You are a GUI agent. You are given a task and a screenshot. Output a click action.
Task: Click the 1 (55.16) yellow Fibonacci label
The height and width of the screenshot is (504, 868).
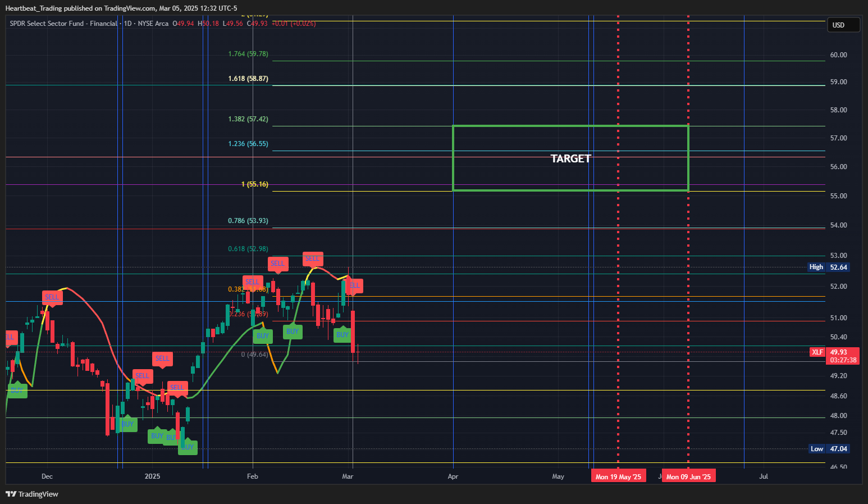point(255,184)
